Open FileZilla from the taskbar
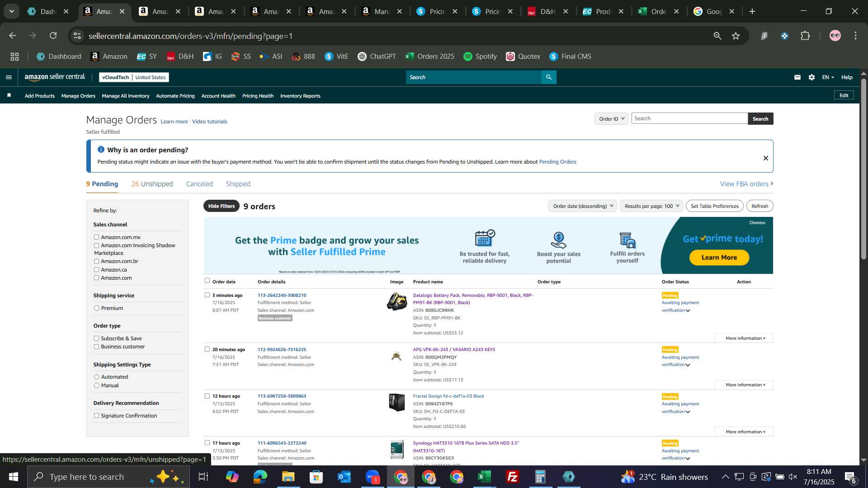The width and height of the screenshot is (868, 488). [513, 477]
